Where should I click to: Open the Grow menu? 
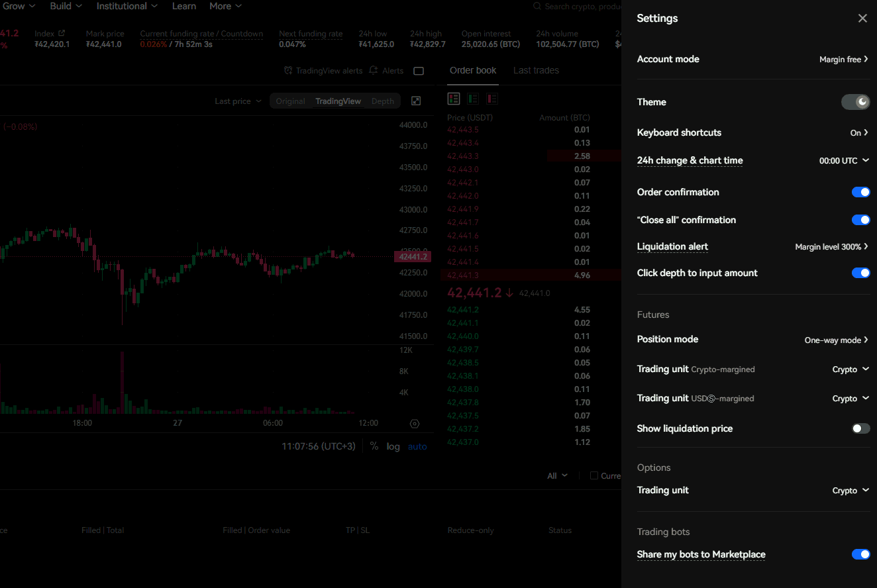click(x=19, y=6)
